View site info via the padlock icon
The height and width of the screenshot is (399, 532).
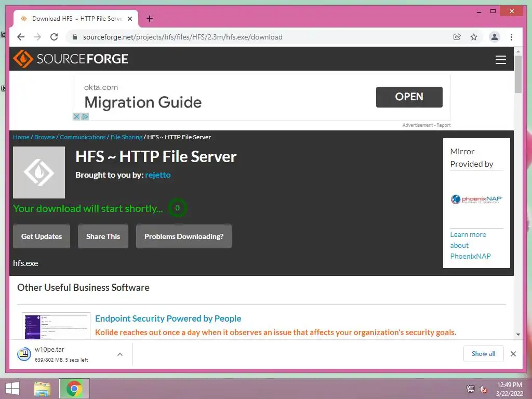click(x=75, y=37)
